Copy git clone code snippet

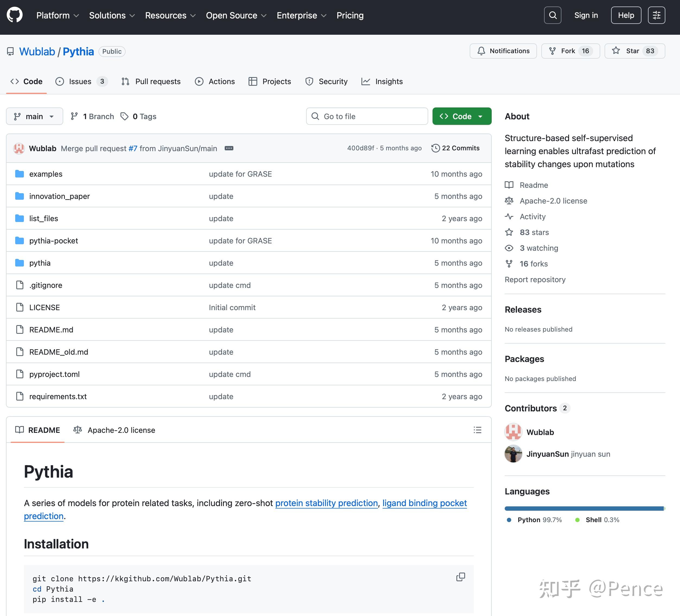click(x=460, y=577)
